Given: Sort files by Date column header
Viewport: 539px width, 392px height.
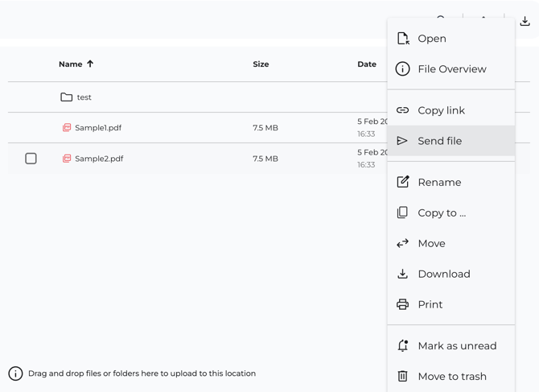Looking at the screenshot, I should tap(367, 64).
